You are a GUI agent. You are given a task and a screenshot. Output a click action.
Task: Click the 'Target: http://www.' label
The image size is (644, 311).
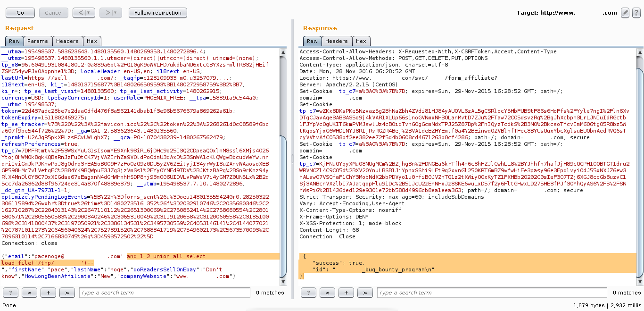pyautogui.click(x=546, y=13)
